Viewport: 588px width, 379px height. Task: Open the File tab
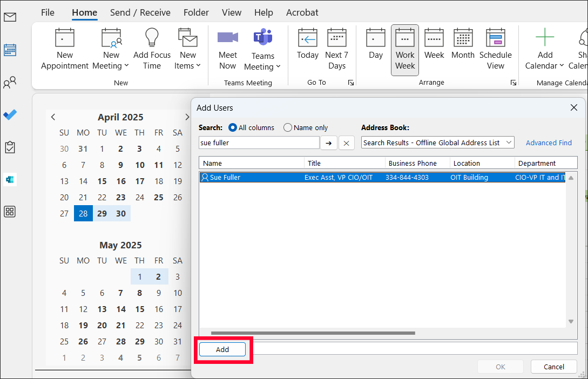(x=48, y=13)
